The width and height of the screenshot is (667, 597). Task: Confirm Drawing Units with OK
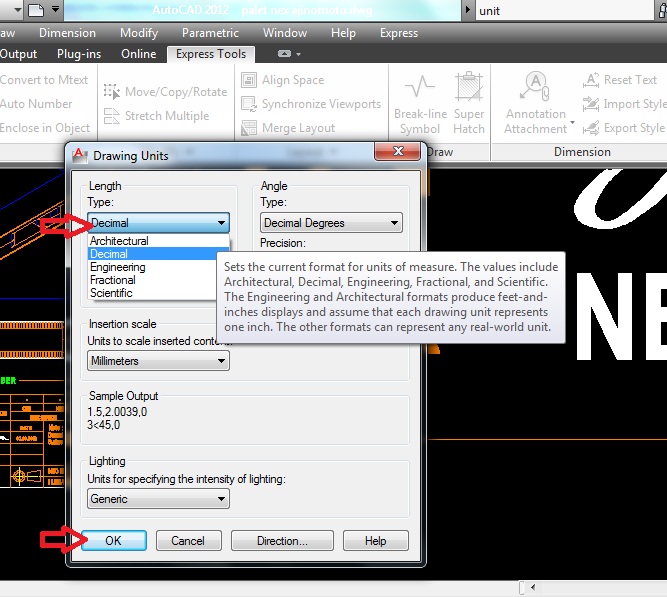pos(114,540)
